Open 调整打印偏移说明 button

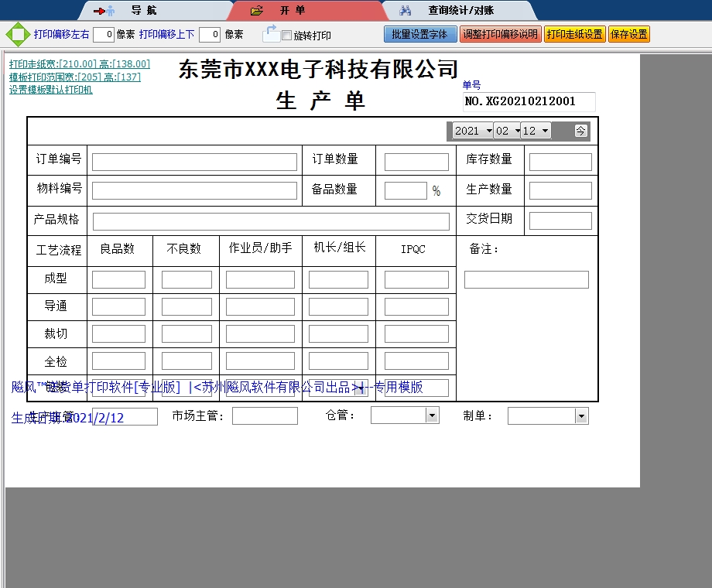pos(500,35)
